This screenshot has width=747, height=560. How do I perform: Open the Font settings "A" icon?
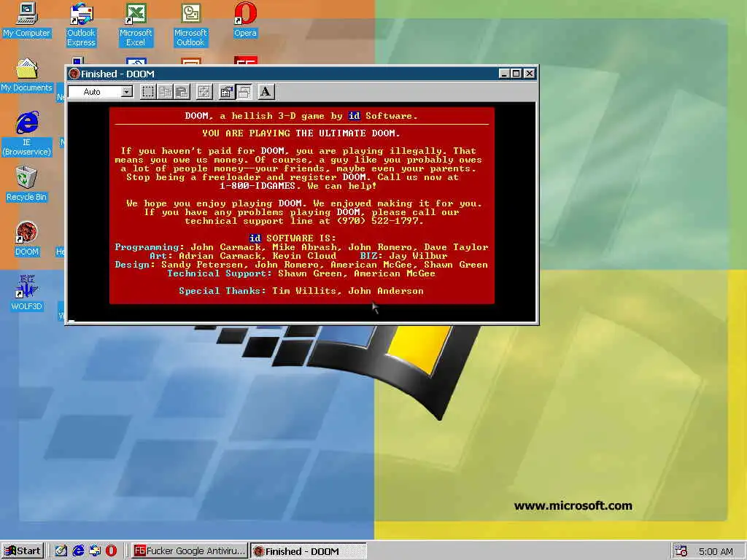266,91
